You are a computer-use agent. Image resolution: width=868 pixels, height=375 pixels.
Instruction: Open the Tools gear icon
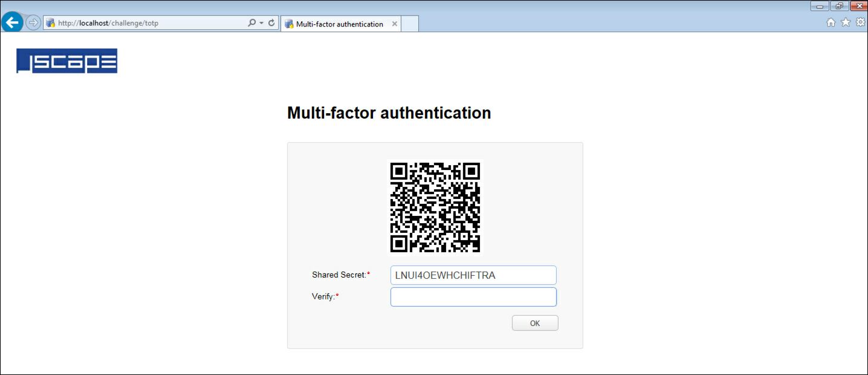(x=860, y=22)
